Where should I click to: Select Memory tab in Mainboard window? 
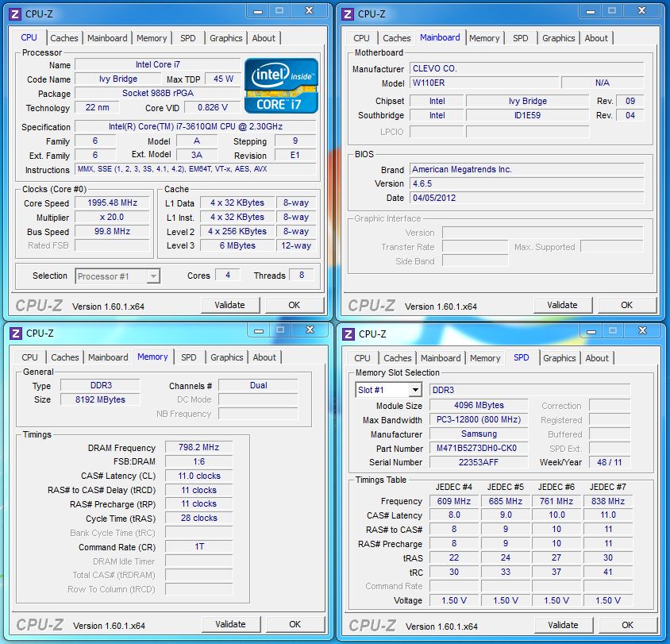pos(484,38)
